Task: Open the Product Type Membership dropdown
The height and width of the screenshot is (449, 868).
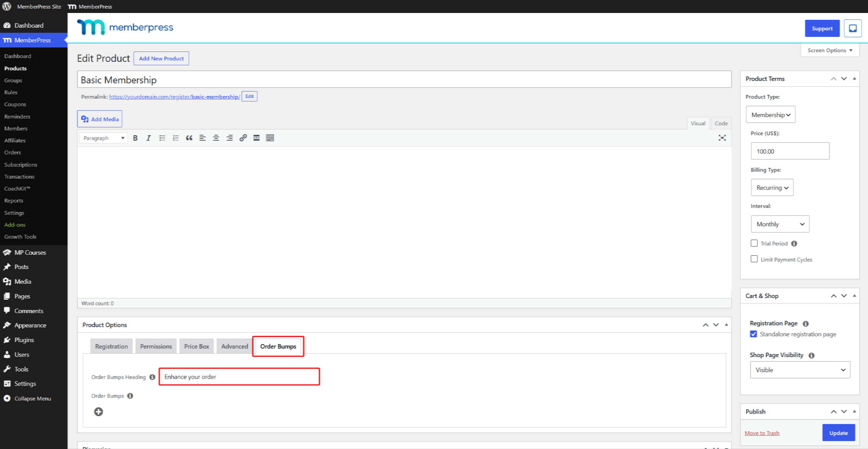Action: 771,115
